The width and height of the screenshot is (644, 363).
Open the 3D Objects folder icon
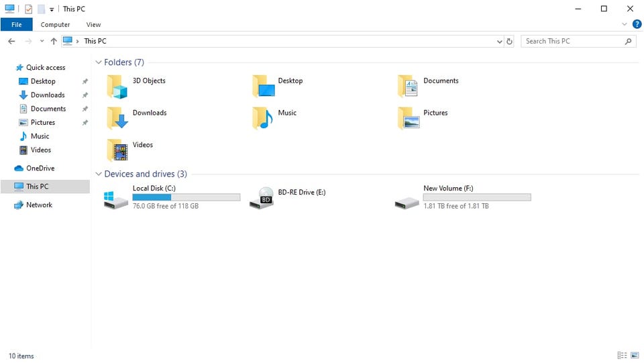click(x=117, y=87)
